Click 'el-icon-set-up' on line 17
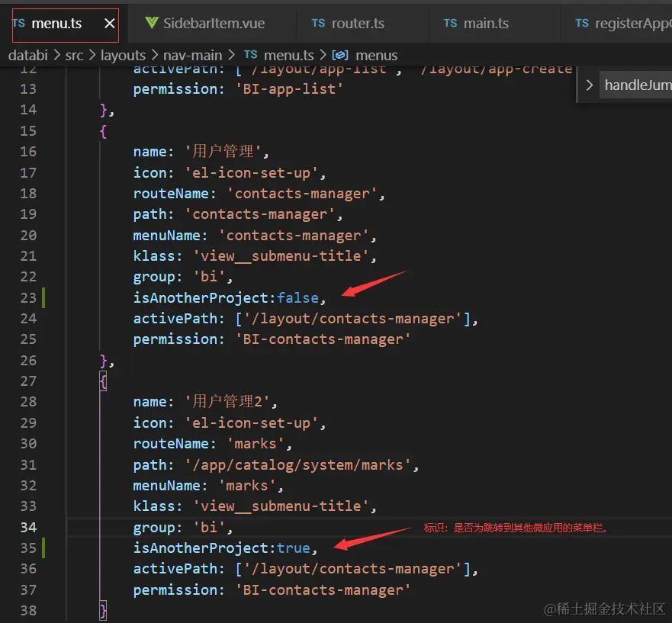 point(252,172)
